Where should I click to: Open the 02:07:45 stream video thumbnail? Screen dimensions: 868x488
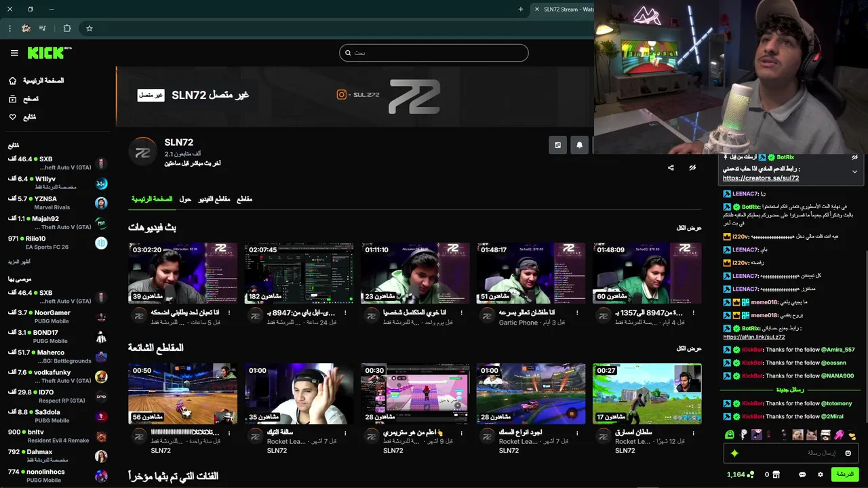(x=299, y=272)
